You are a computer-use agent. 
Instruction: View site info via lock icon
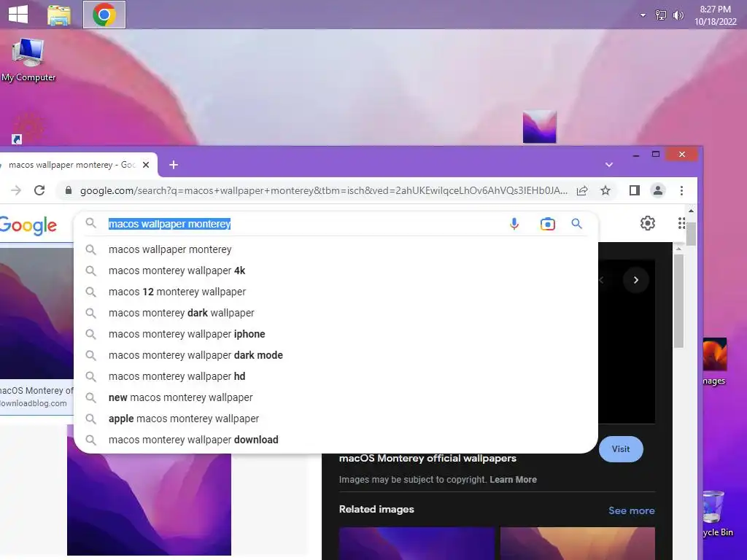tap(68, 190)
